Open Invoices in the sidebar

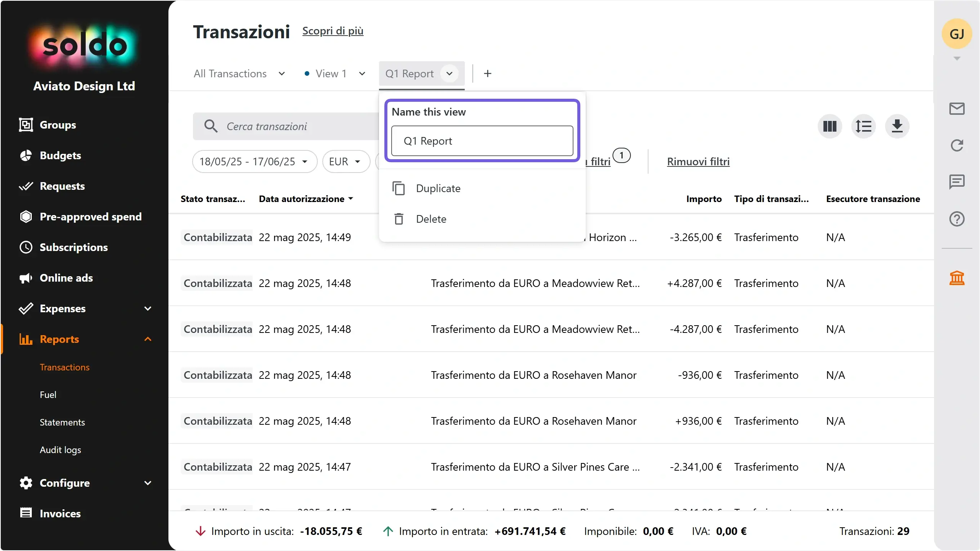60,513
